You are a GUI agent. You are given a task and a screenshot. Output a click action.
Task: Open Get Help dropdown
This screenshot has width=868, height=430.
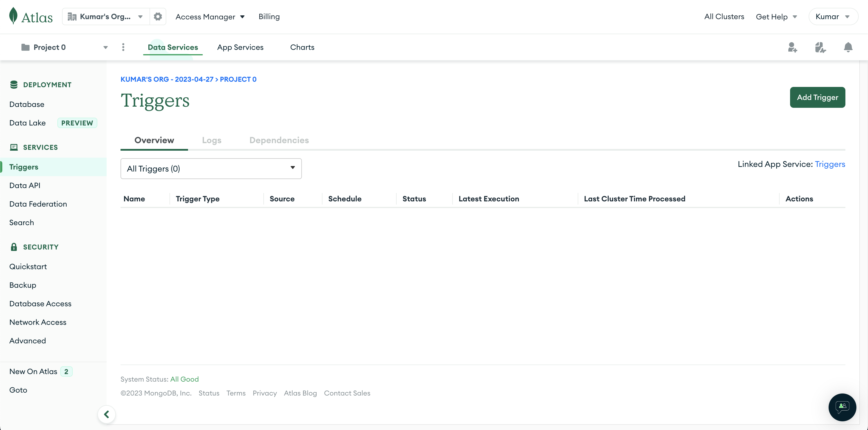click(776, 17)
